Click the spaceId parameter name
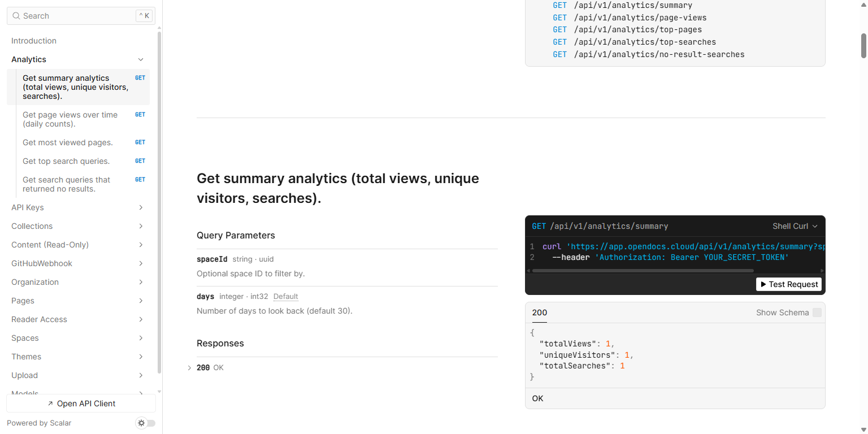 212,259
